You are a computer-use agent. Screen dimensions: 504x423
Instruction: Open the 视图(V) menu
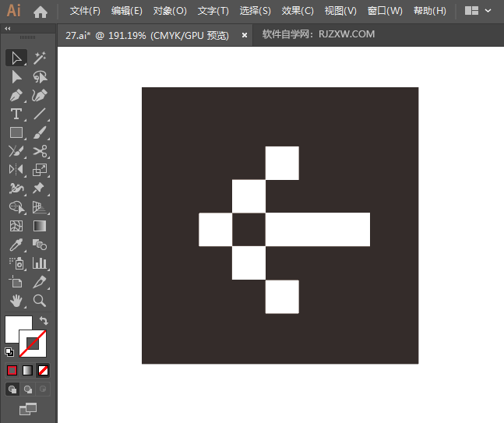click(340, 11)
